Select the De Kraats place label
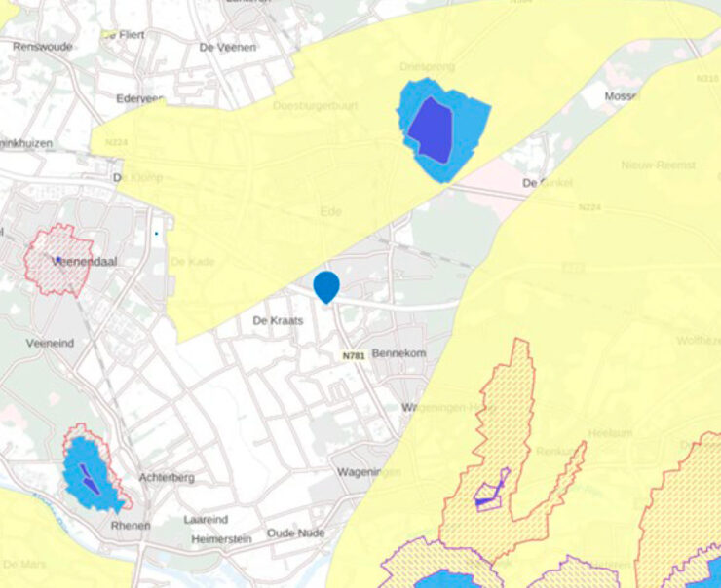 278,320
